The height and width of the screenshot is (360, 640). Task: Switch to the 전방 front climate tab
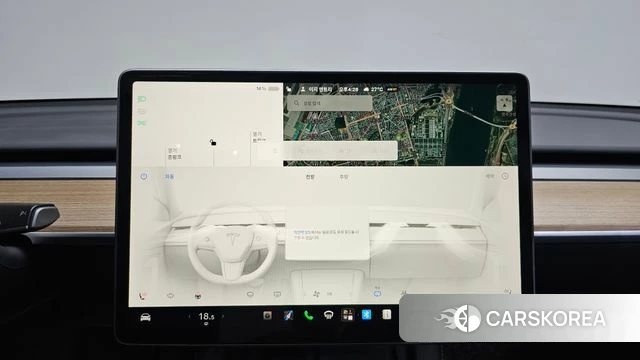(310, 177)
